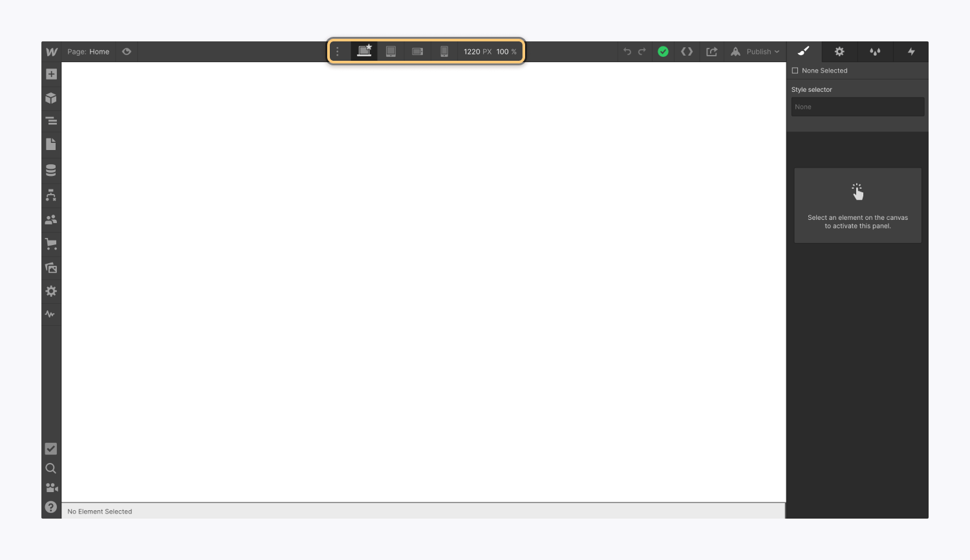Click the Select an element hint card
The width and height of the screenshot is (970, 560).
point(857,206)
